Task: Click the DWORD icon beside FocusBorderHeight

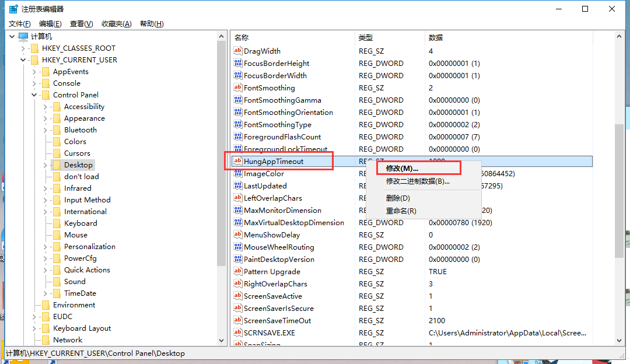Action: [237, 63]
